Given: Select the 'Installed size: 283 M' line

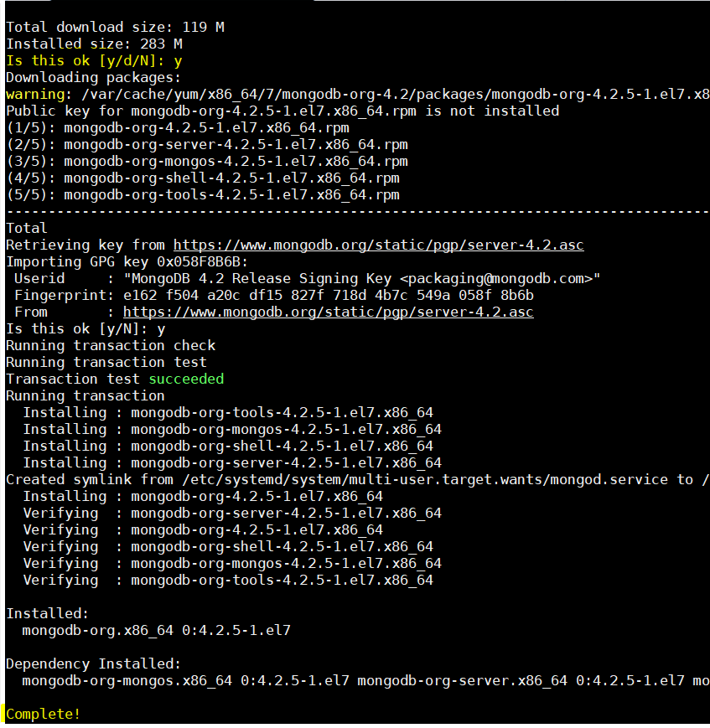Looking at the screenshot, I should tap(95, 44).
